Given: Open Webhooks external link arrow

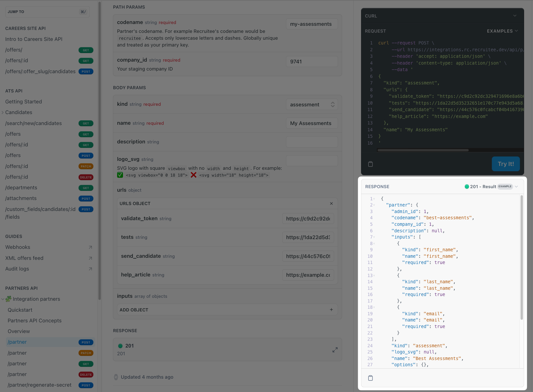Looking at the screenshot, I should point(90,247).
